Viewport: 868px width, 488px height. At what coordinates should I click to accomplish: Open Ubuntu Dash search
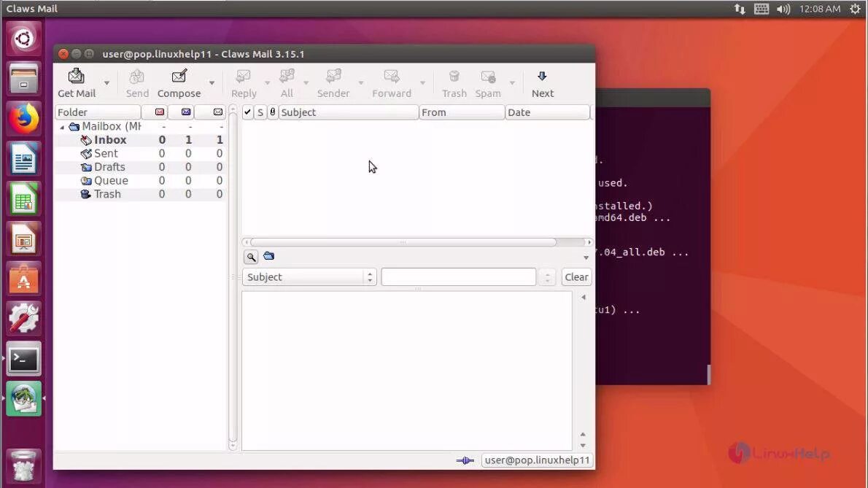pos(23,39)
